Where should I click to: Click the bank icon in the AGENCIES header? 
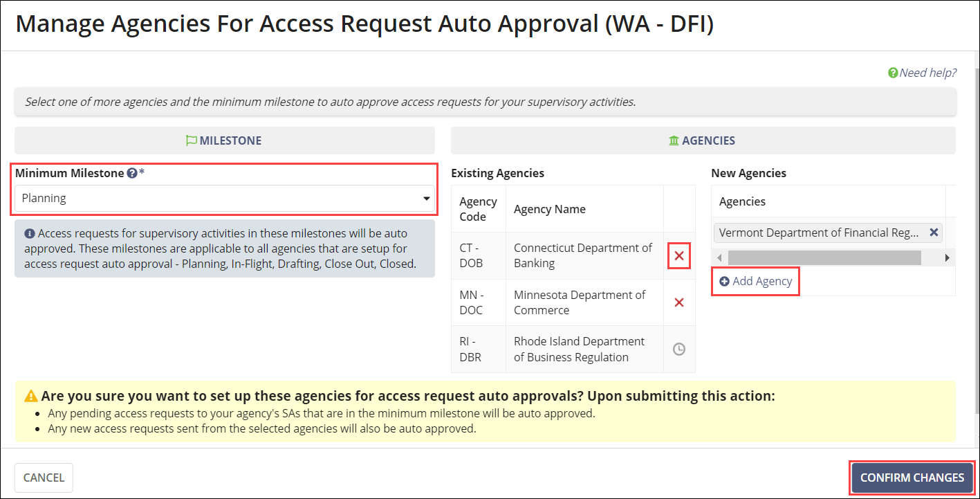coord(673,140)
